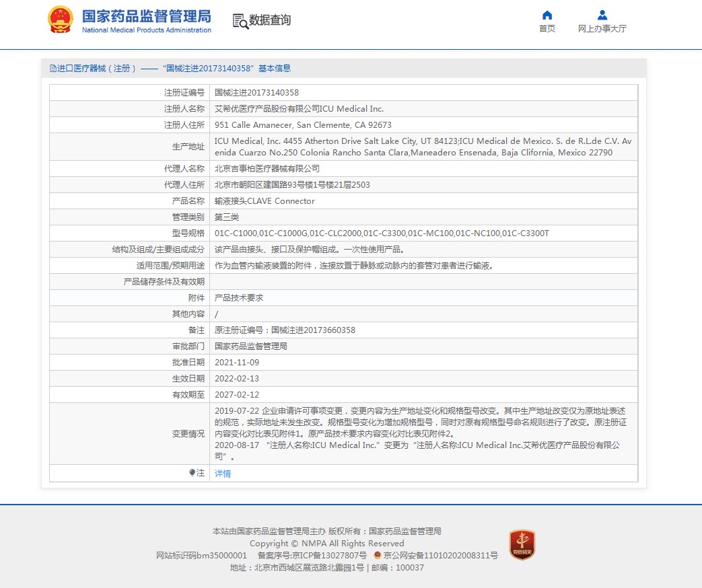702x588 pixels.
Task: Open the 详情 link
Action: [223, 474]
